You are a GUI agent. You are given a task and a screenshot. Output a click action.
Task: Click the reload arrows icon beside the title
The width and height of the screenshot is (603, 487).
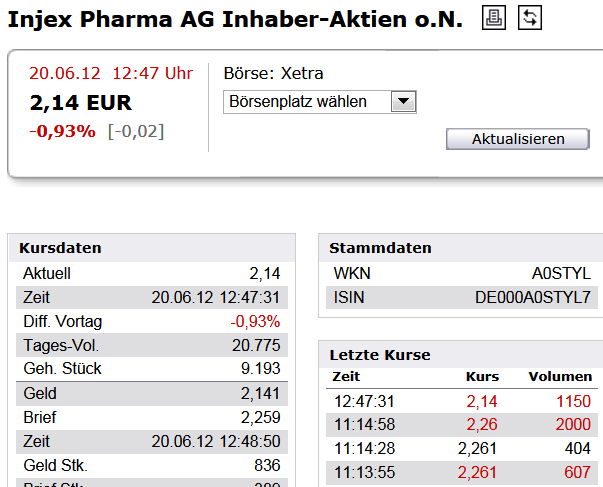(x=530, y=17)
